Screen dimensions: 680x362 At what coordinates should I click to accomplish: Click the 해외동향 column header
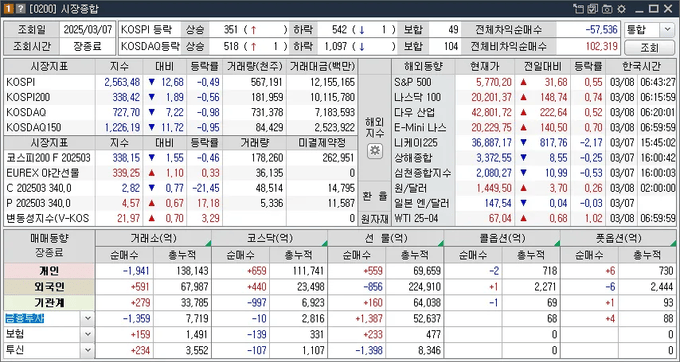[x=423, y=67]
